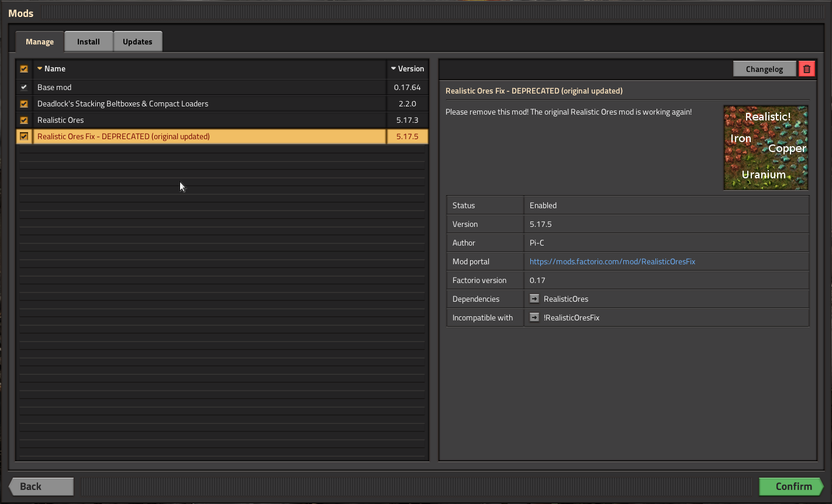Switch to the Manage tab

pyautogui.click(x=40, y=42)
